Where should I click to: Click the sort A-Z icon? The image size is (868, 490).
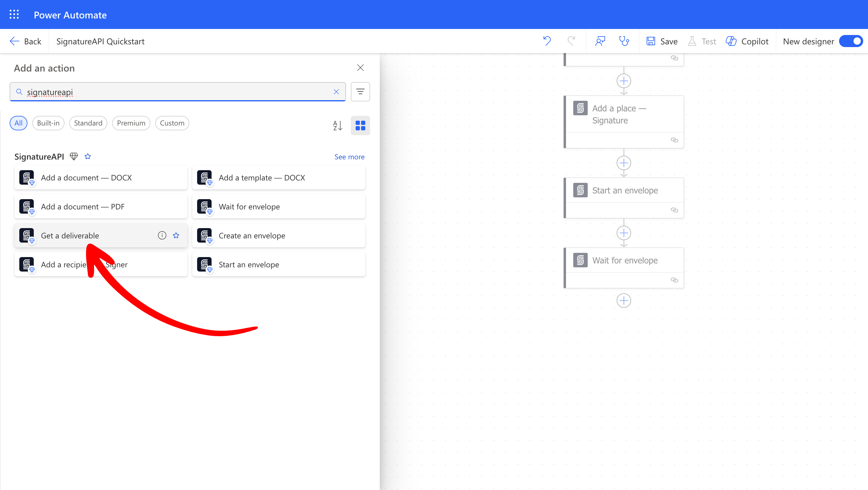(337, 126)
